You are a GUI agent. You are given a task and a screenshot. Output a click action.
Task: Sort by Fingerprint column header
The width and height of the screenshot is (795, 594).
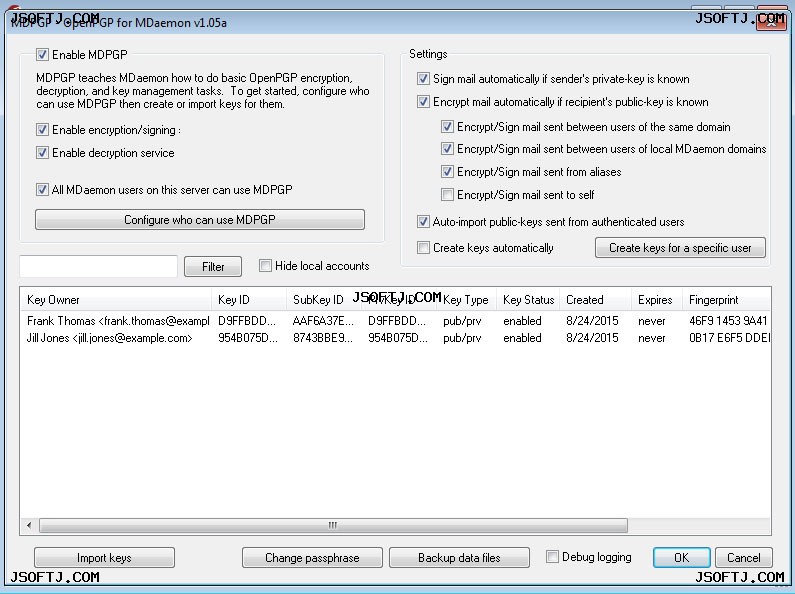point(727,300)
